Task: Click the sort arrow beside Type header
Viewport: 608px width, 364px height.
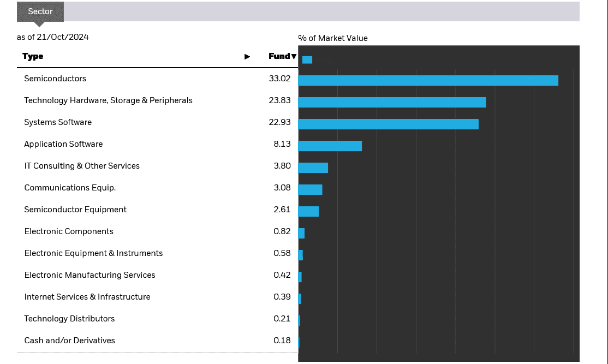Action: 247,57
